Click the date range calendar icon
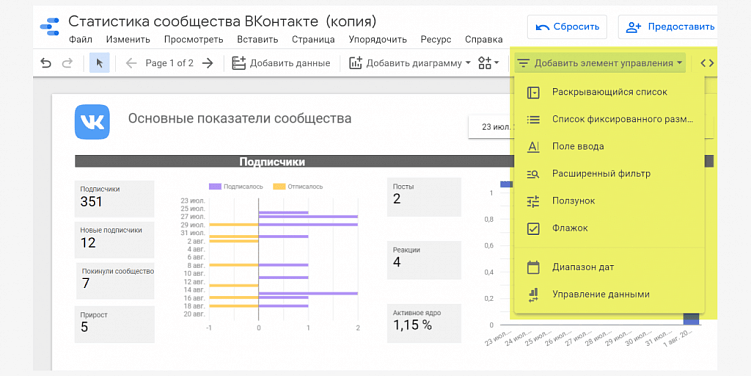This screenshot has height=376, width=751. point(533,267)
